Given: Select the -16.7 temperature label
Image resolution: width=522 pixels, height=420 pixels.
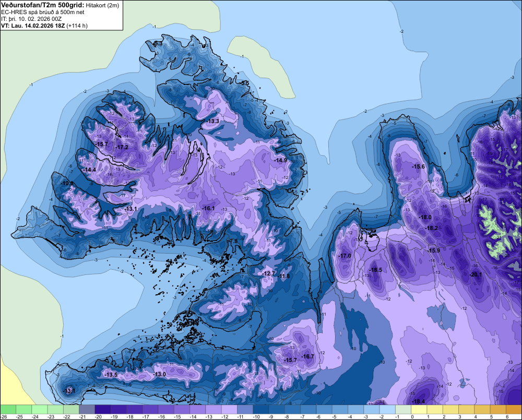Looking at the screenshot, I should coord(307,356).
